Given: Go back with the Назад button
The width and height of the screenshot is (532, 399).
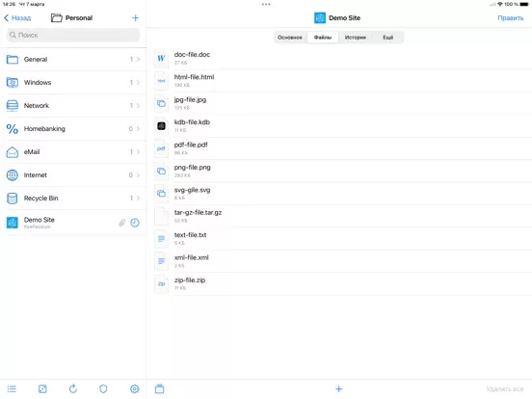Looking at the screenshot, I should [17, 18].
